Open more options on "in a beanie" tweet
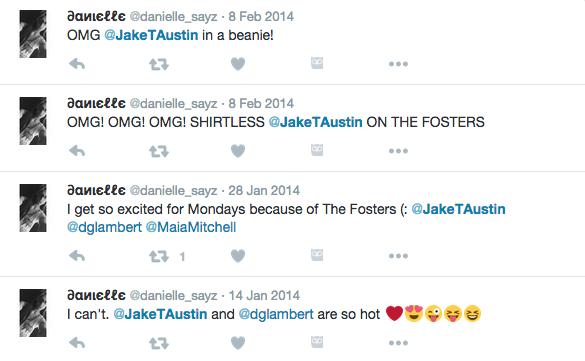The width and height of the screenshot is (585, 361). [x=398, y=64]
